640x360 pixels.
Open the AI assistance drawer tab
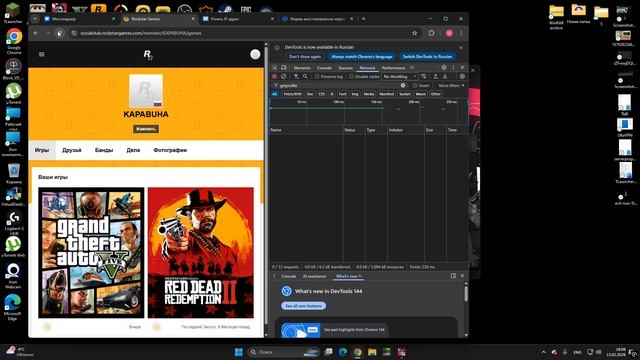[314, 276]
